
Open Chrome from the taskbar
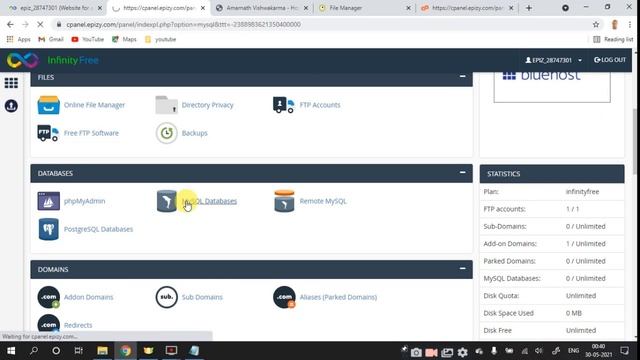pos(125,351)
